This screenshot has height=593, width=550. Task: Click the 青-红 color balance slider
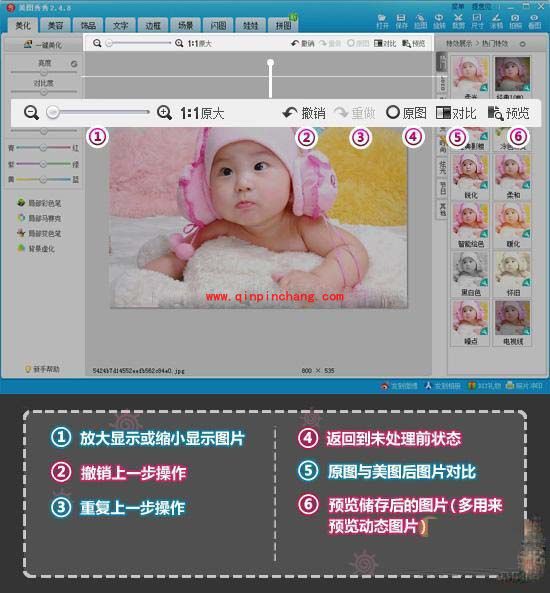(x=44, y=147)
